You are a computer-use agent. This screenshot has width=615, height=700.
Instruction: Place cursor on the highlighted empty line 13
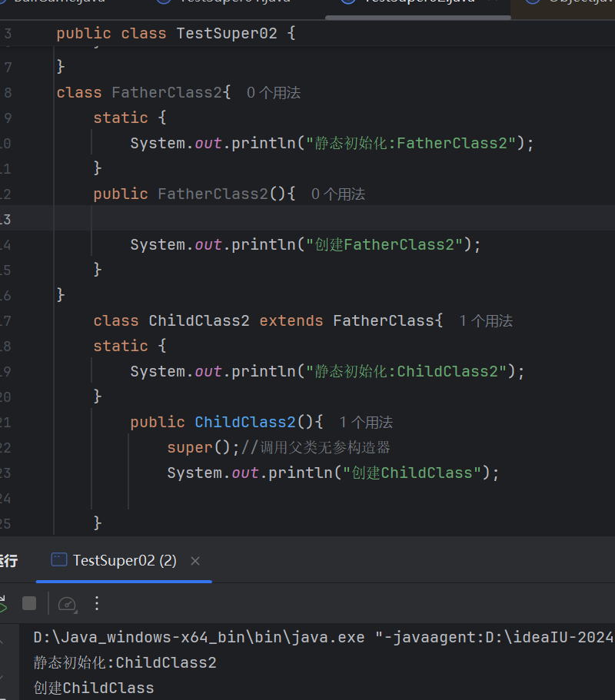click(x=307, y=219)
